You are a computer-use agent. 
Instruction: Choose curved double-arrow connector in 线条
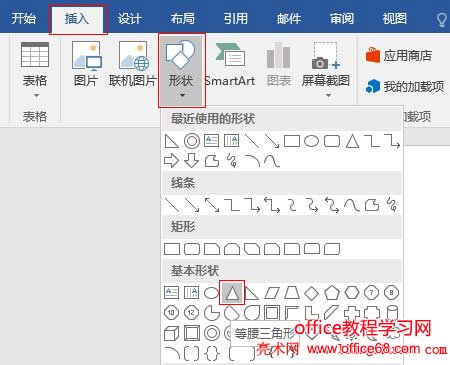point(332,205)
